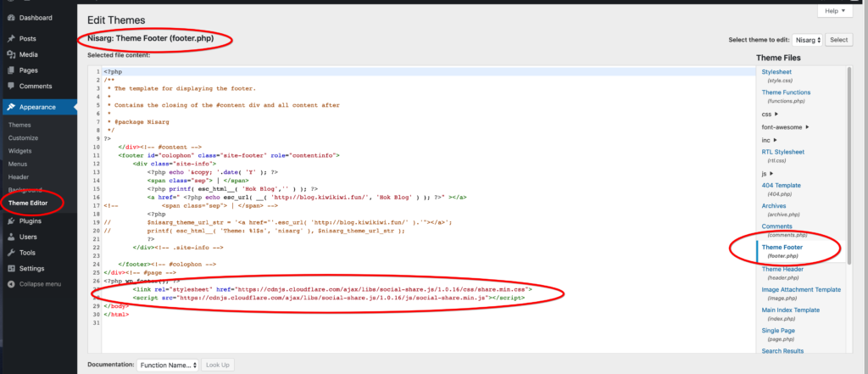Open the 404 Template file
868x374 pixels.
click(x=781, y=186)
